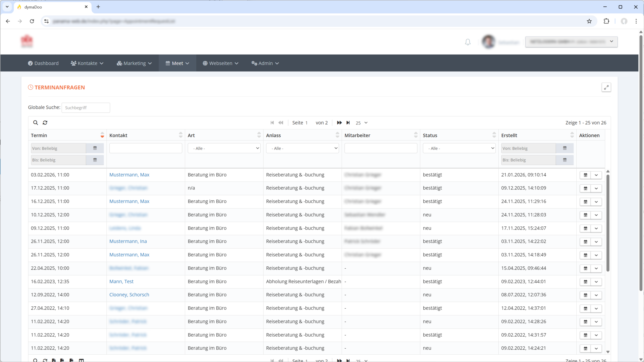
Task: Open the Meet menu
Action: point(177,63)
